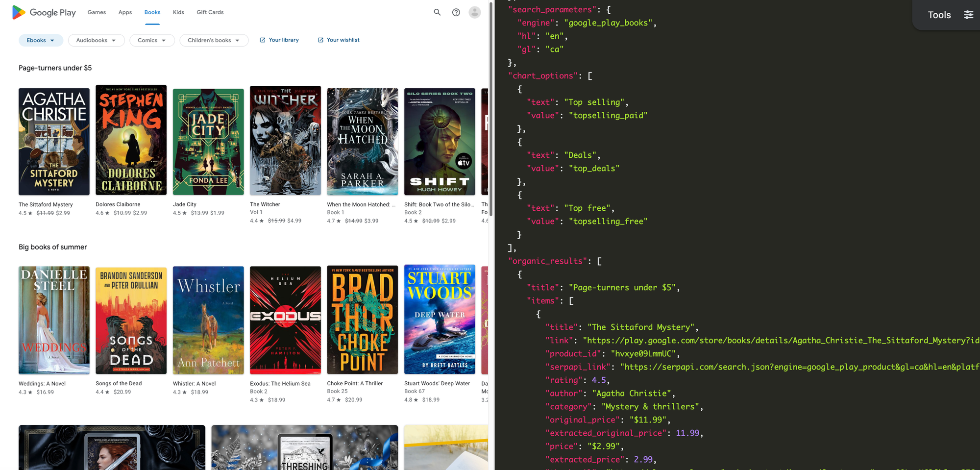Screen dimensions: 980x470
Task: Click "topselling_free" value in JSON
Action: pos(608,222)
